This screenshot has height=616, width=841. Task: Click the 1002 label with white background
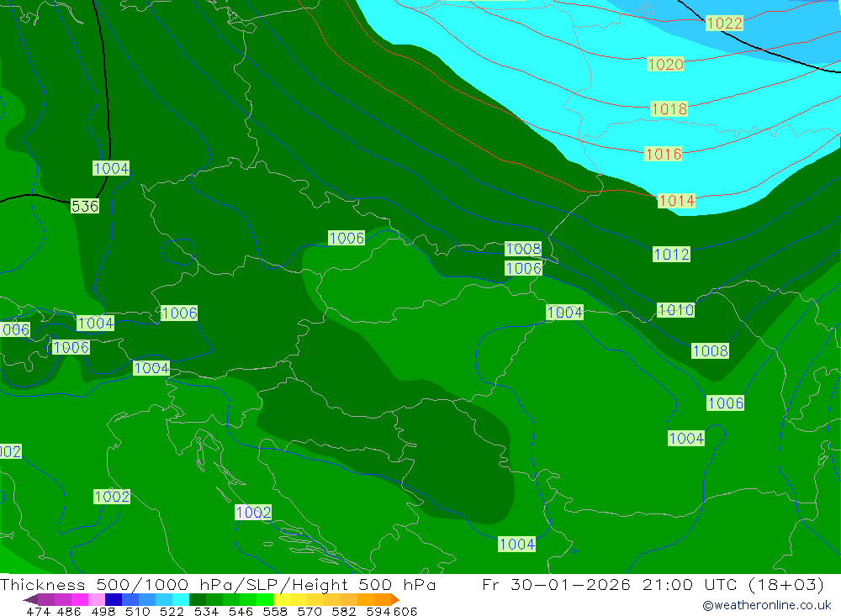tap(252, 512)
